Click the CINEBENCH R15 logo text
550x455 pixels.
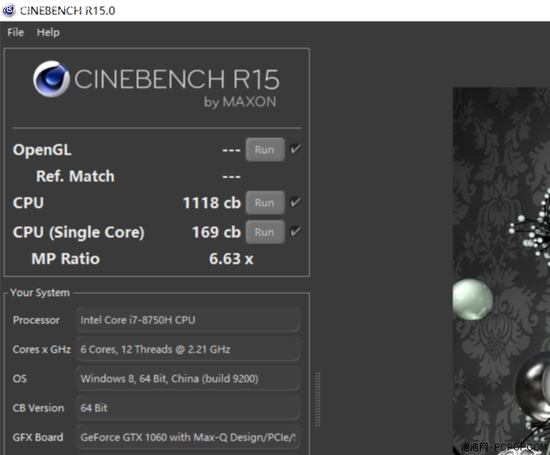coord(177,79)
